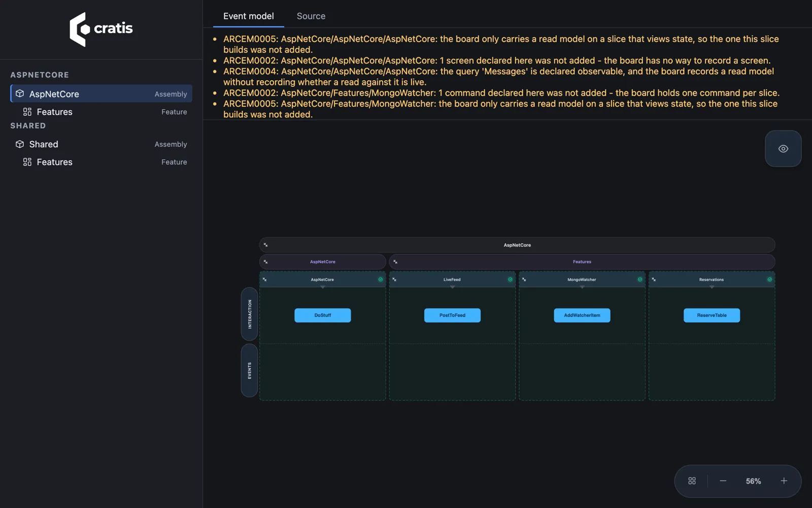
Task: Collapse the Features module group
Action: point(395,262)
